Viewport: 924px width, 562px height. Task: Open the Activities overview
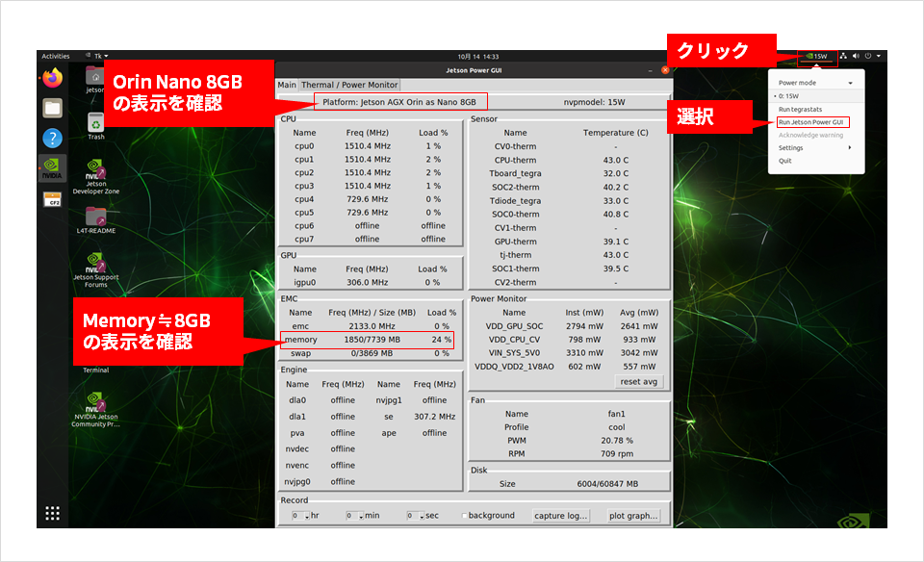56,56
